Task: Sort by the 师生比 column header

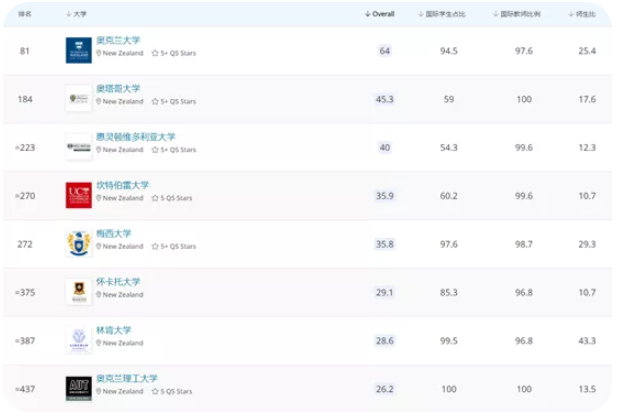Action: [x=582, y=14]
